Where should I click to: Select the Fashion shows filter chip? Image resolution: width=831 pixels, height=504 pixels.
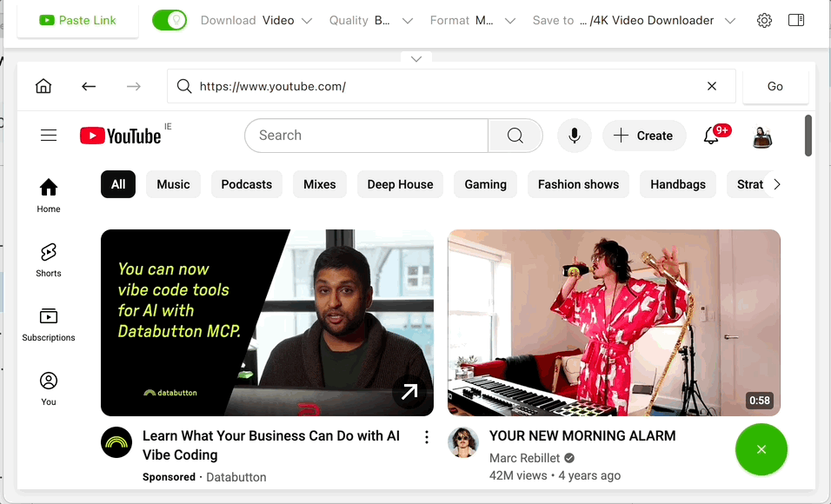pyautogui.click(x=578, y=184)
